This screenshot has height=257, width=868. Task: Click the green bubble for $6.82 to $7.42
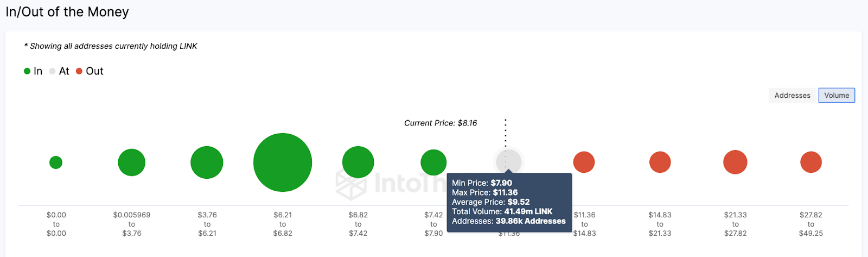point(358,162)
